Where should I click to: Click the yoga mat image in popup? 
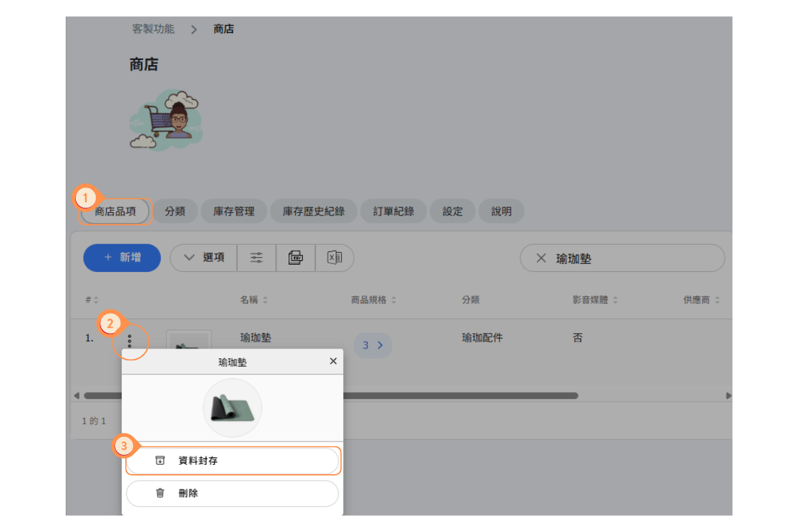[x=232, y=408]
